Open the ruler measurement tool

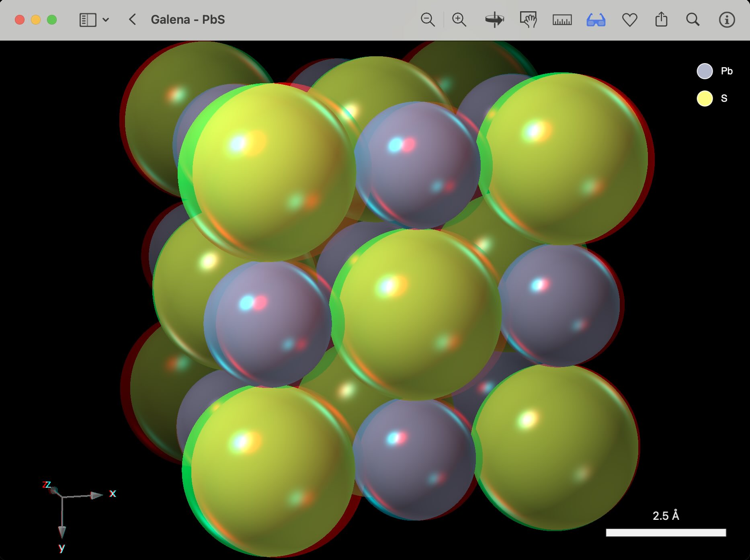pyautogui.click(x=562, y=20)
